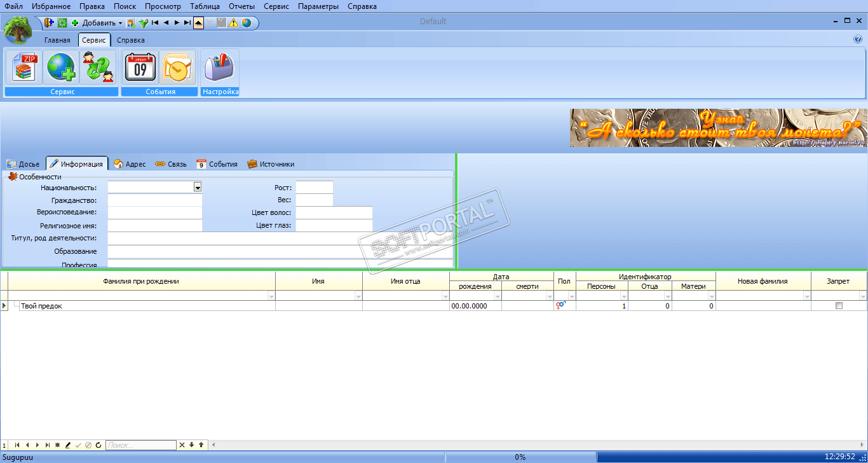Open filter dropdown for Дата рождения column
The height and width of the screenshot is (463, 868).
click(498, 296)
